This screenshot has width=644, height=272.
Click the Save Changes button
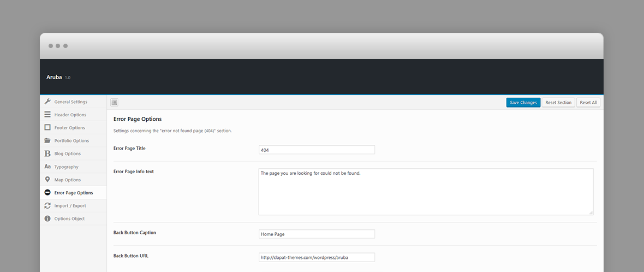523,102
